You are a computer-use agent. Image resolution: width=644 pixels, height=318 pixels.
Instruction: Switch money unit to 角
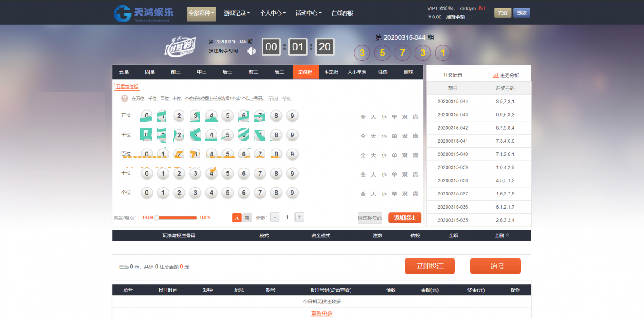coord(247,217)
